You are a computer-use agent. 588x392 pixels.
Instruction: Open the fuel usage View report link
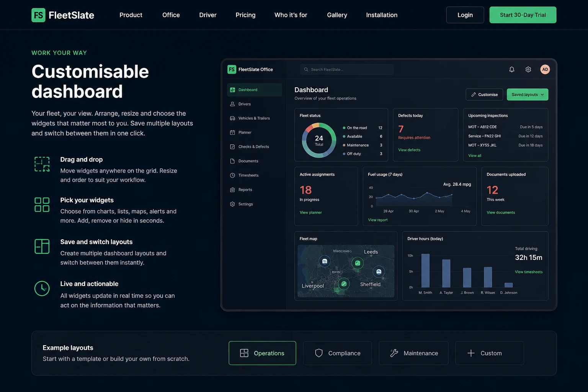pyautogui.click(x=378, y=220)
